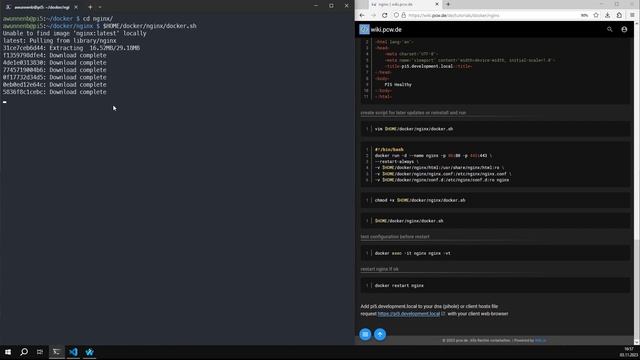Click the Powered by link in the footer

pos(540,340)
